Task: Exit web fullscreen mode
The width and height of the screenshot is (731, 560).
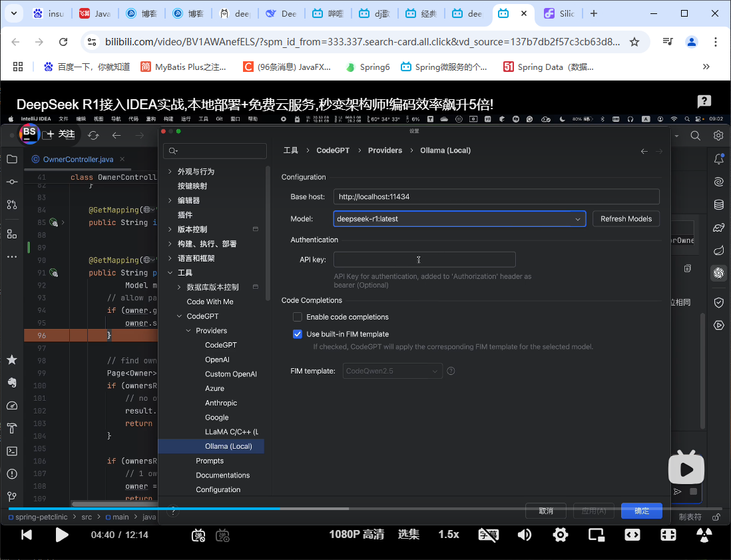Action: click(668, 535)
